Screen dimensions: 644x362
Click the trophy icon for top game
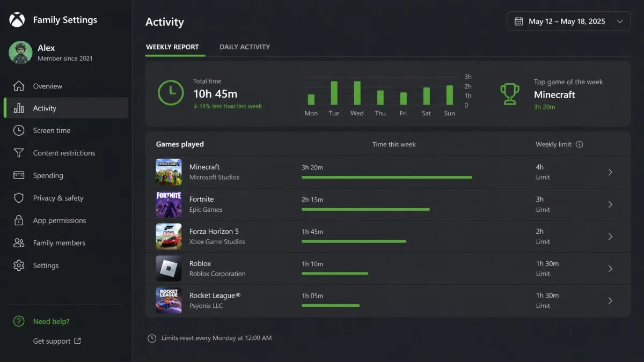[x=510, y=94]
